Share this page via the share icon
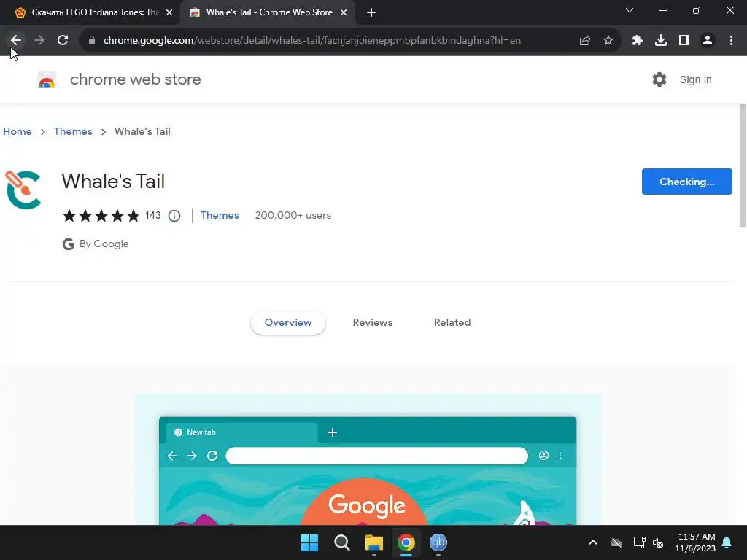747x560 pixels. tap(585, 41)
